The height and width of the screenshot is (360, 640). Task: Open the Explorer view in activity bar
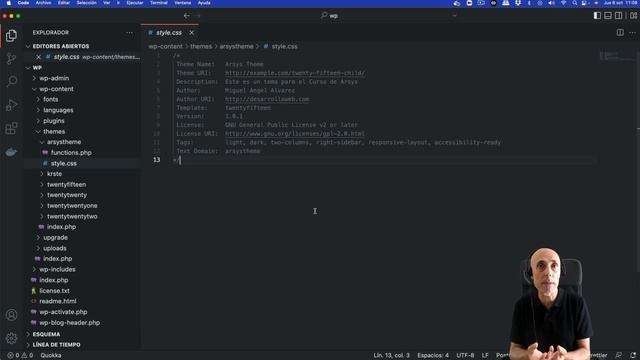[11, 36]
